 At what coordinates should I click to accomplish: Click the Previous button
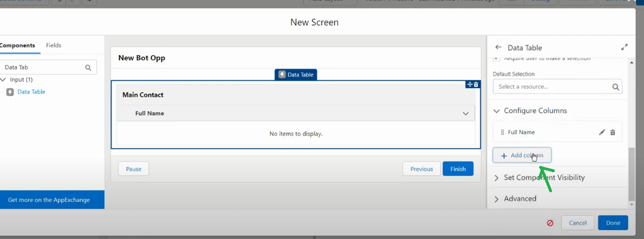tap(422, 169)
